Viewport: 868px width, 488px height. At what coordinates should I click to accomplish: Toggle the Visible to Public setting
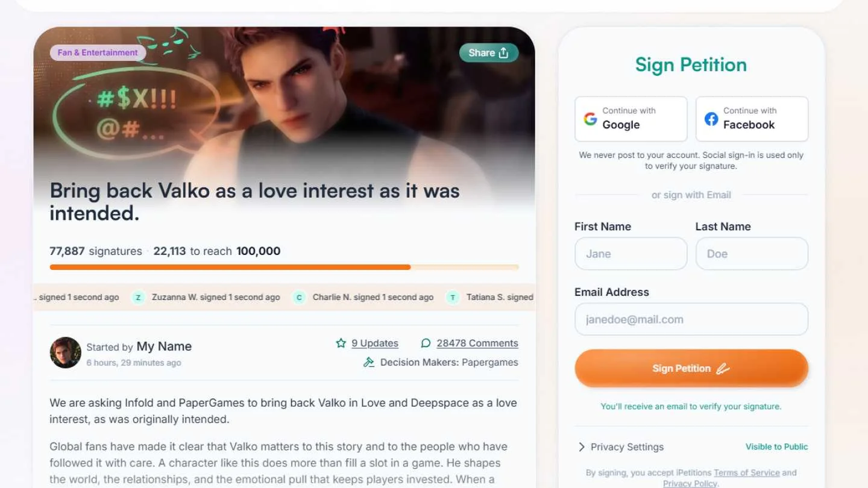point(776,446)
